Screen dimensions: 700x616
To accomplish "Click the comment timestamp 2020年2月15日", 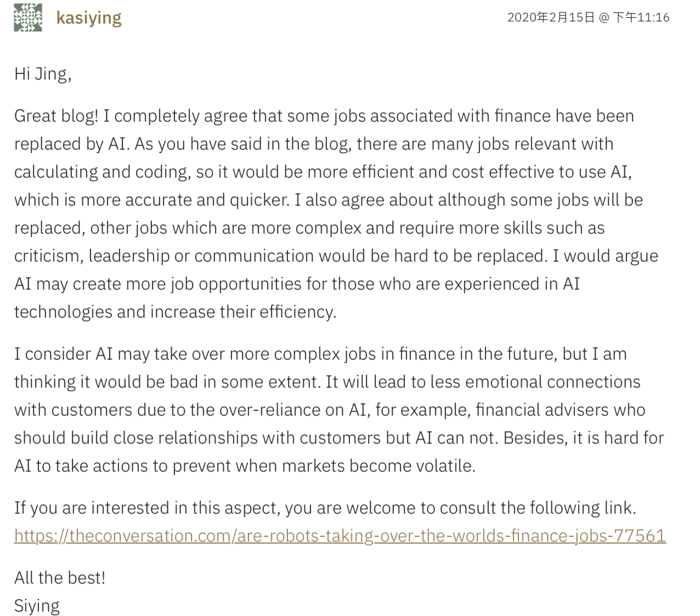I will (551, 18).
